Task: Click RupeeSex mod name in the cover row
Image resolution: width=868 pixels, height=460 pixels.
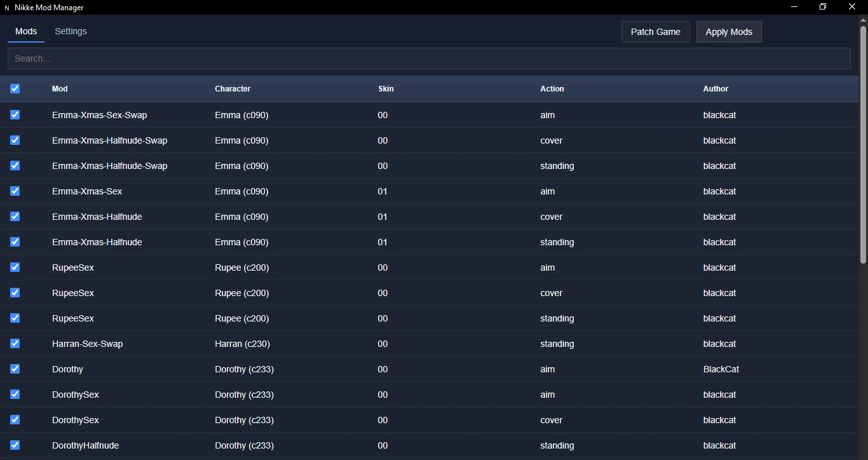Action: tap(73, 293)
